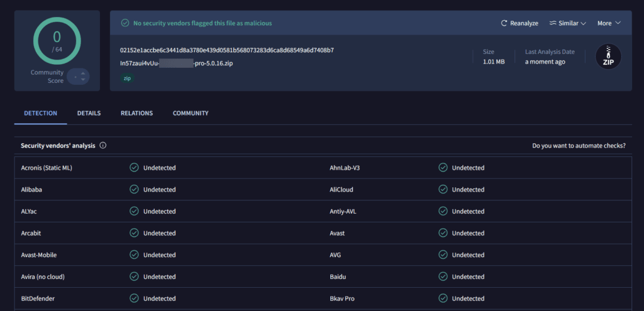Select the Detection tab

coord(41,113)
